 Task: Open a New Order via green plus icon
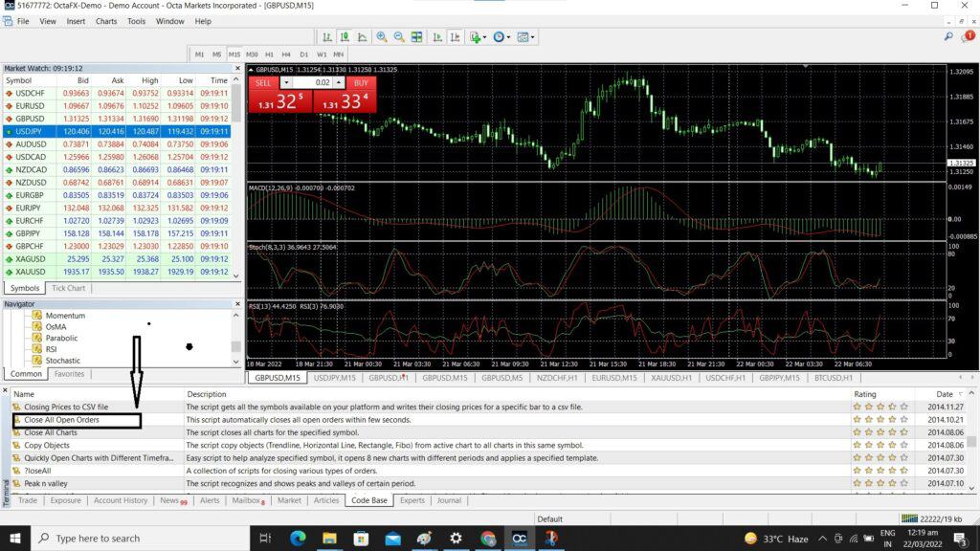pos(476,37)
